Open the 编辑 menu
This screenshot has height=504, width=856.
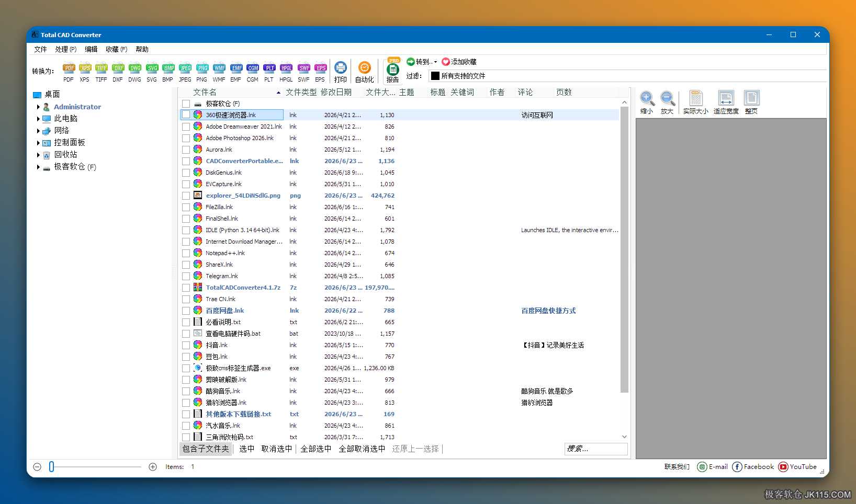[x=91, y=49]
